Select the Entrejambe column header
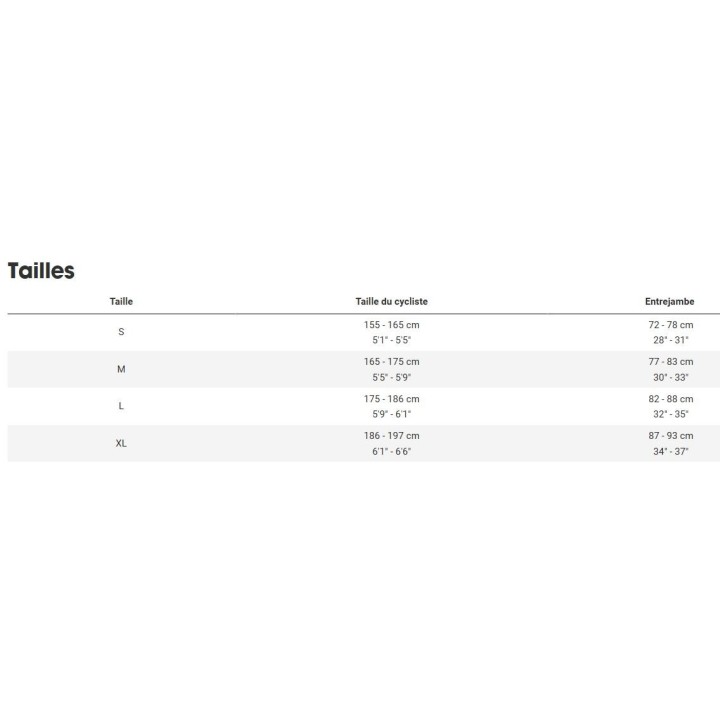Screen dimensions: 720x720 click(x=670, y=301)
